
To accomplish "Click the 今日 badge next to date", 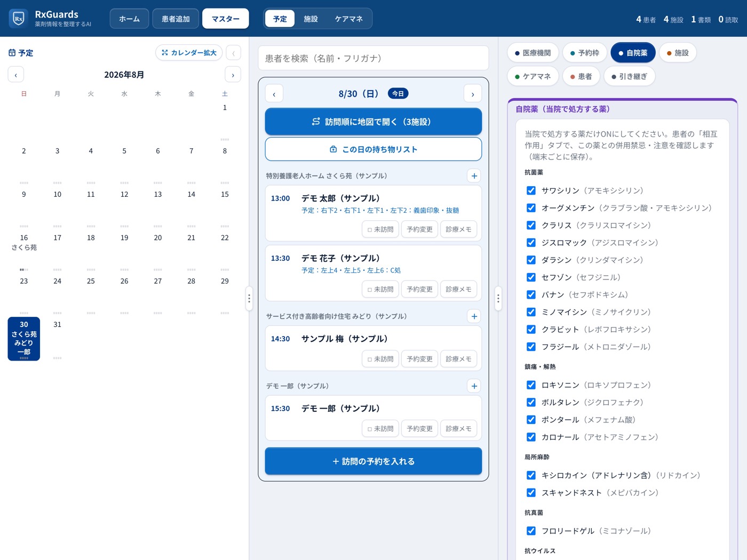I will coord(398,93).
